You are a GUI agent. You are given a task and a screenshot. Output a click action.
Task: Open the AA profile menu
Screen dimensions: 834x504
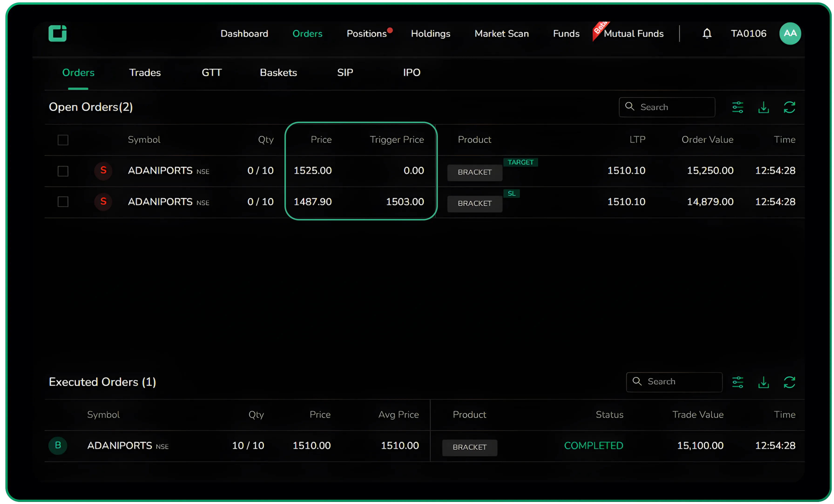790,33
